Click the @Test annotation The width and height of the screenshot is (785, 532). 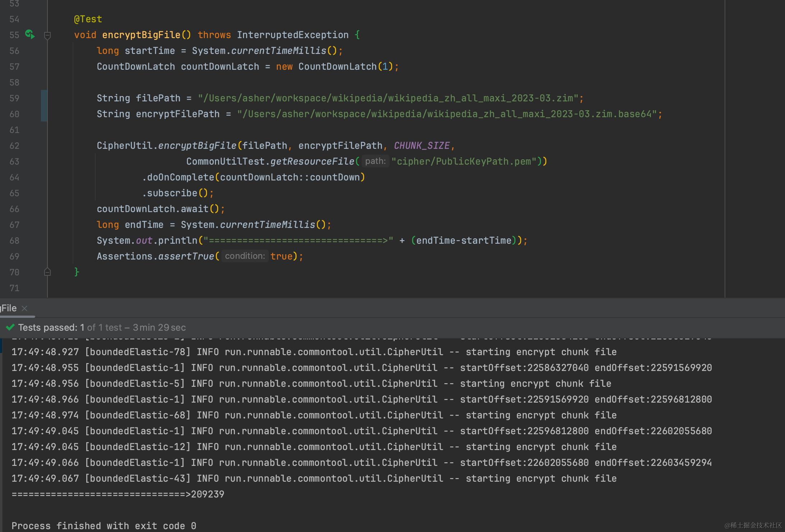click(x=88, y=19)
